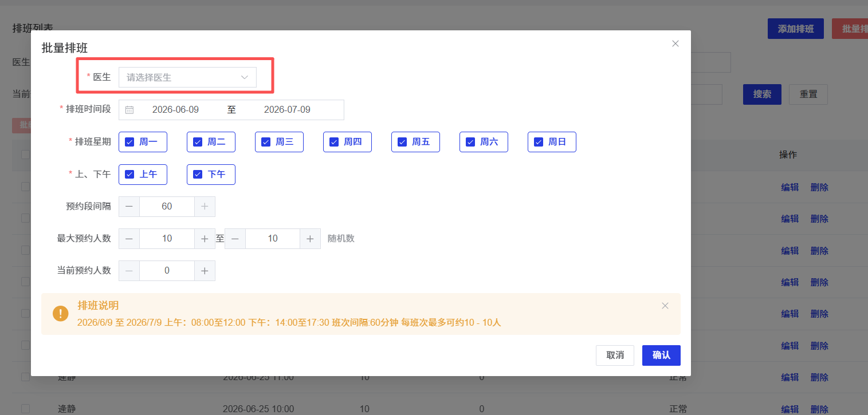The image size is (868, 415).
Task: Click 取消 to cancel batch scheduling
Action: point(615,355)
